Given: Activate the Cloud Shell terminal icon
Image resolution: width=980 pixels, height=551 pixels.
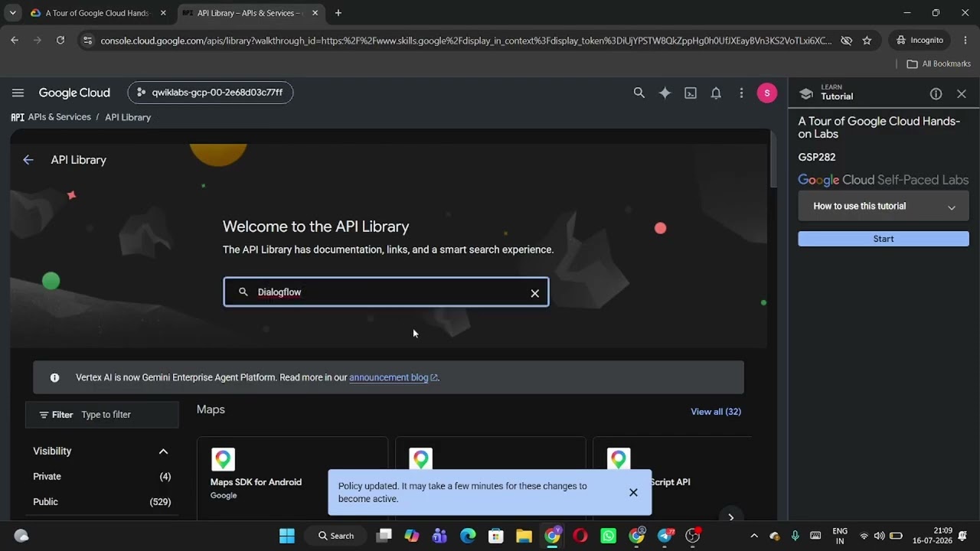Looking at the screenshot, I should [691, 93].
